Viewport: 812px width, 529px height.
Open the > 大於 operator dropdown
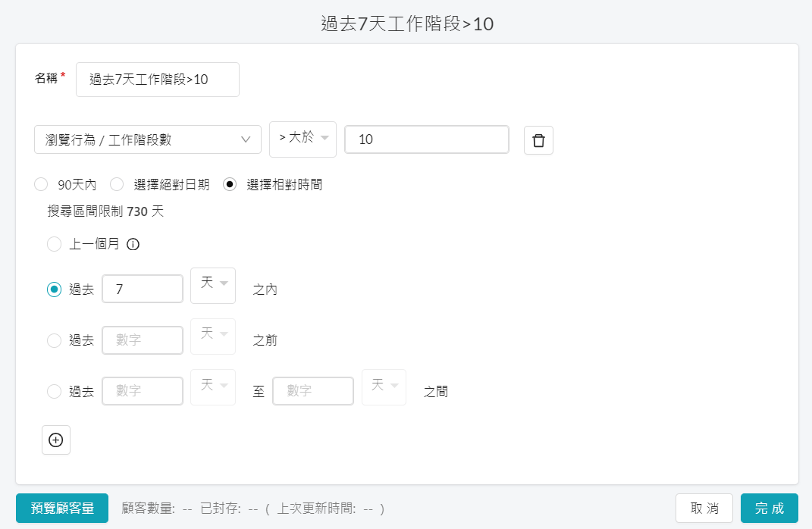303,139
